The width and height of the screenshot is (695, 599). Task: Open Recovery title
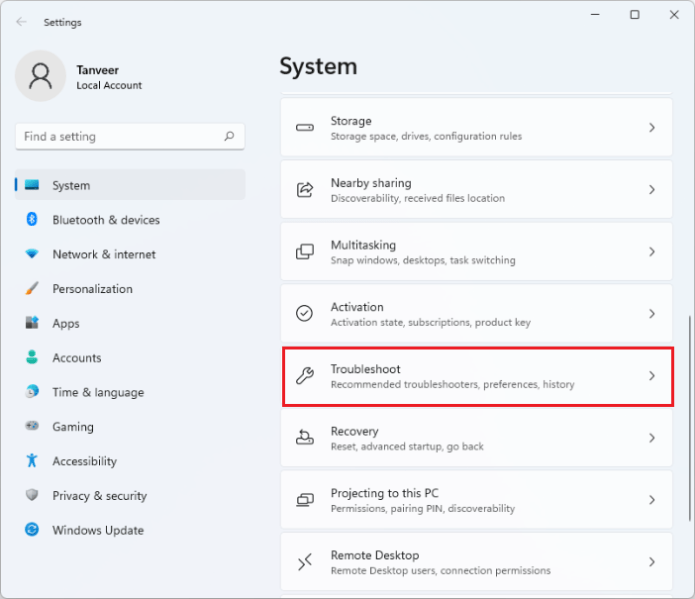click(355, 431)
